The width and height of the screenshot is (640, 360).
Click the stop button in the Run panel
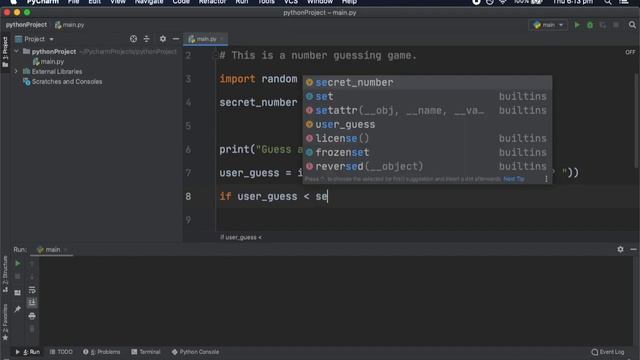[18, 277]
